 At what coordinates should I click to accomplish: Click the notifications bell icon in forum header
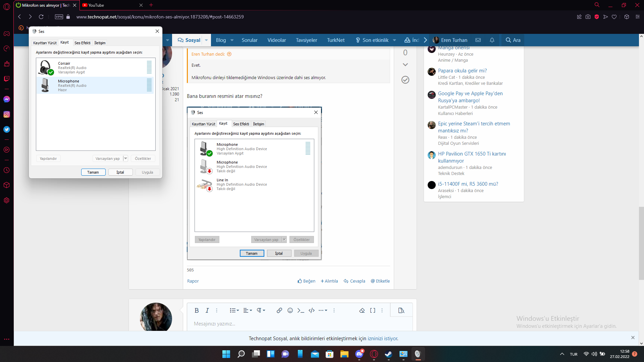[x=492, y=40]
